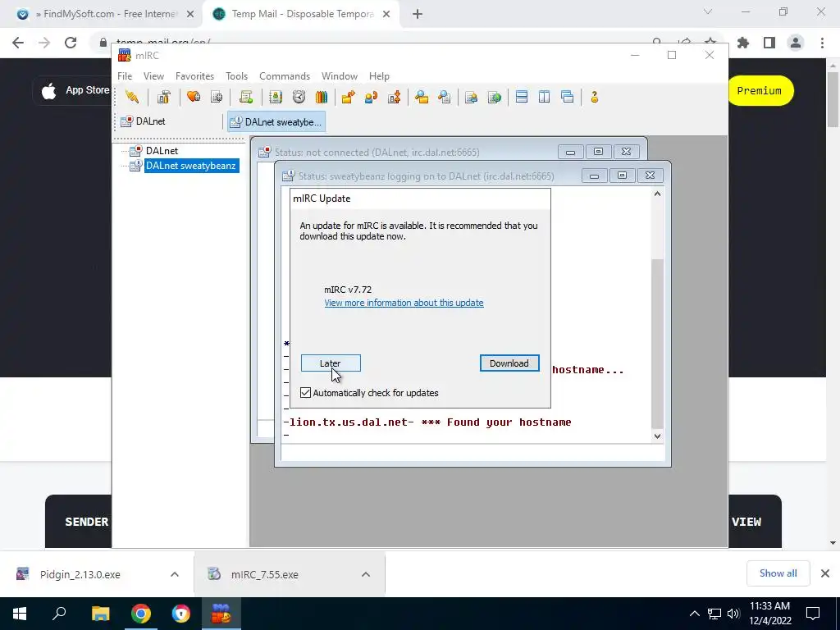
Task: Click the Later button in update dialog
Action: pyautogui.click(x=331, y=363)
